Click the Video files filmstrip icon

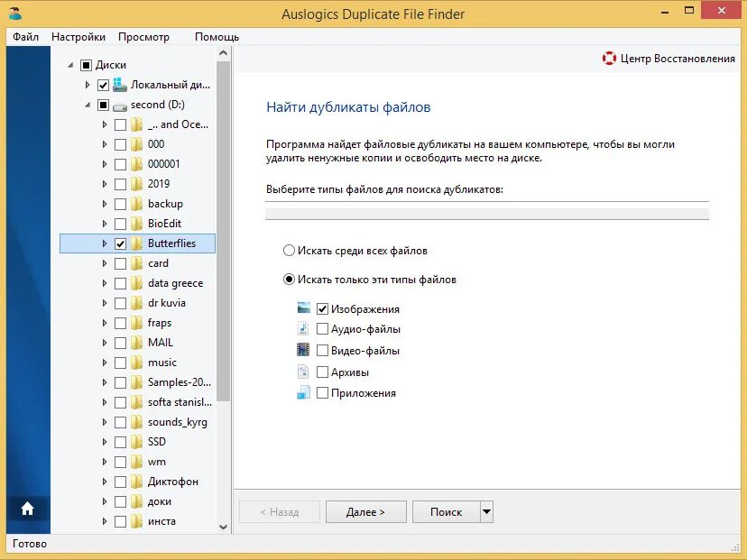pyautogui.click(x=303, y=350)
